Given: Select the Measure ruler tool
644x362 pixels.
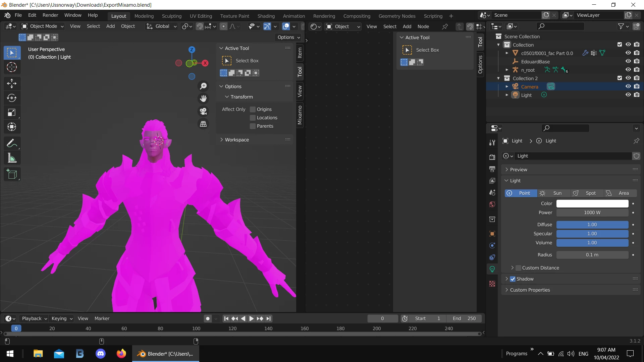Looking at the screenshot, I should pyautogui.click(x=12, y=158).
